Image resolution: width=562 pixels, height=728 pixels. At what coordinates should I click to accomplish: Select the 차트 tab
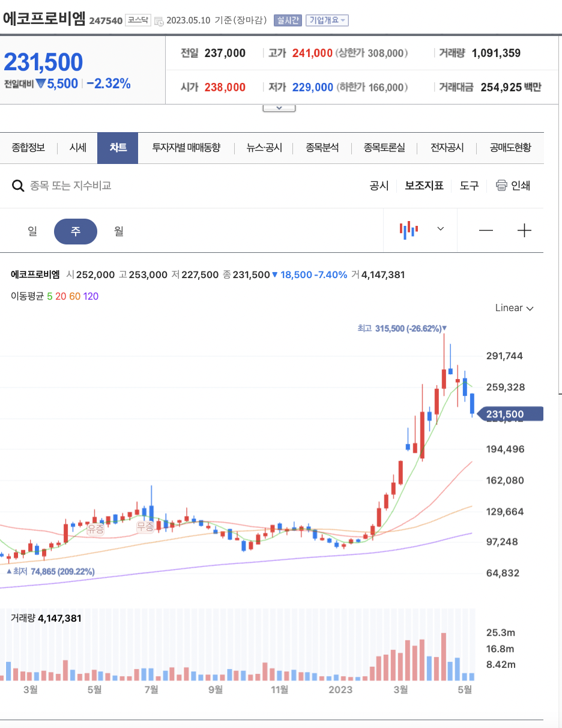tap(118, 148)
